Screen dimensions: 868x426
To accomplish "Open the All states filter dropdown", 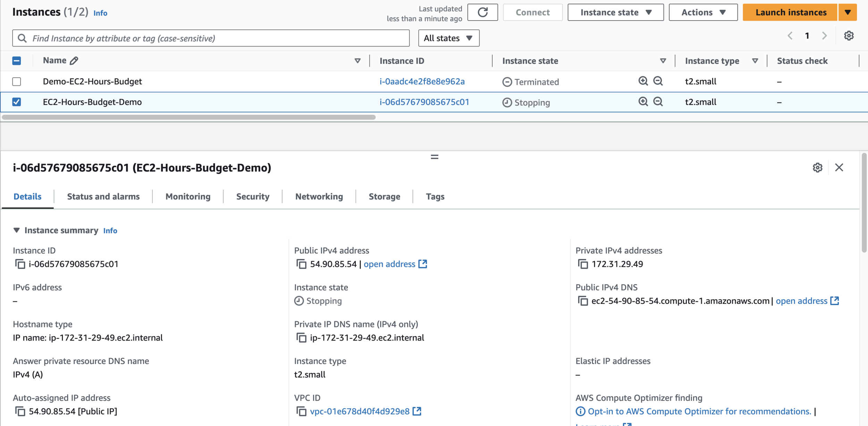I will 448,38.
